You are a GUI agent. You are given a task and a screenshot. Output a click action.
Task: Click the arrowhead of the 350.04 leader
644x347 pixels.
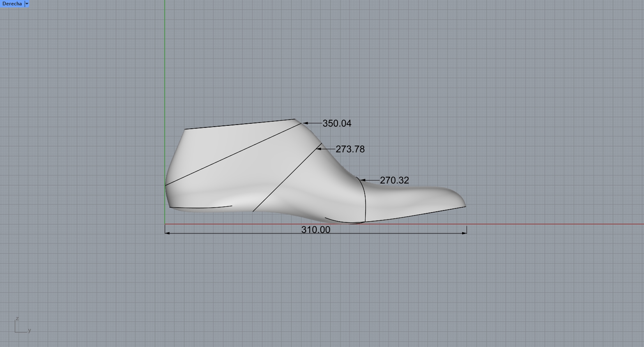pyautogui.click(x=306, y=123)
